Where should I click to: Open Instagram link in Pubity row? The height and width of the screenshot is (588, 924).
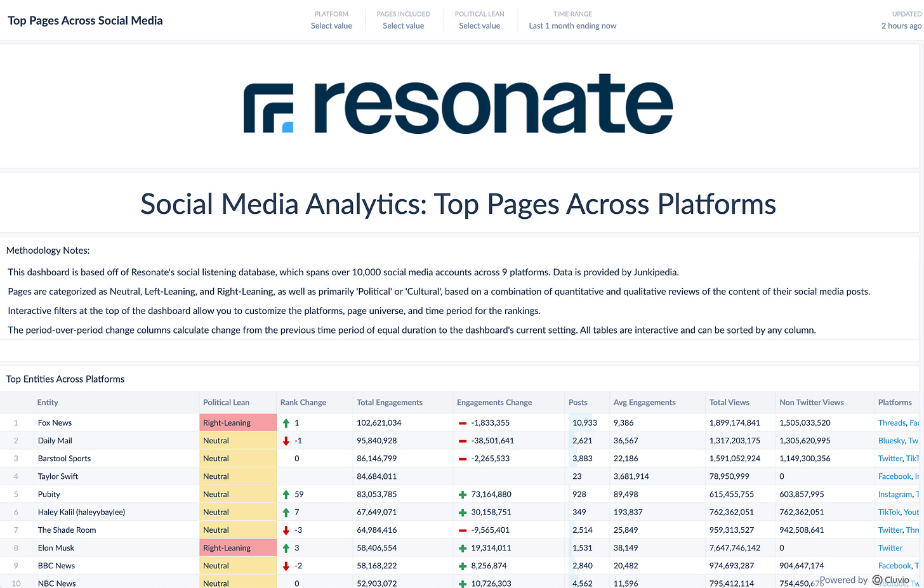pyautogui.click(x=895, y=493)
